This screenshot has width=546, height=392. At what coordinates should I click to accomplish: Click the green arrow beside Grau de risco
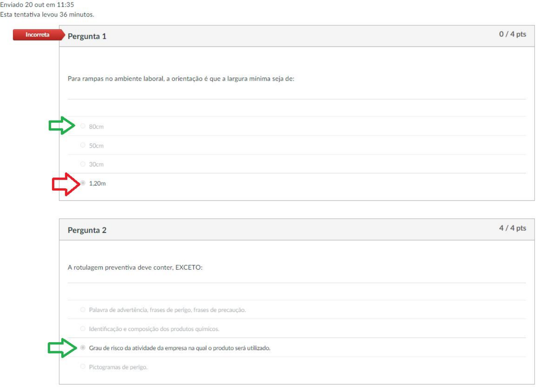pyautogui.click(x=62, y=348)
